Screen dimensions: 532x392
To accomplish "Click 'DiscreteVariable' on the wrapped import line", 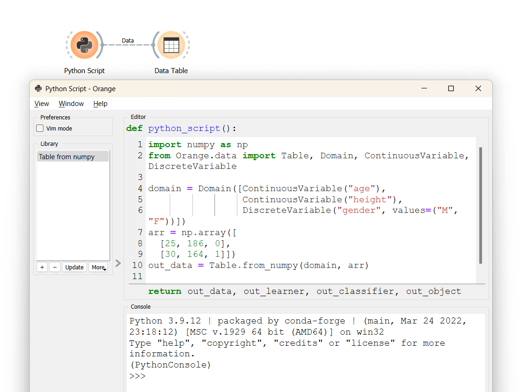I will pyautogui.click(x=192, y=166).
